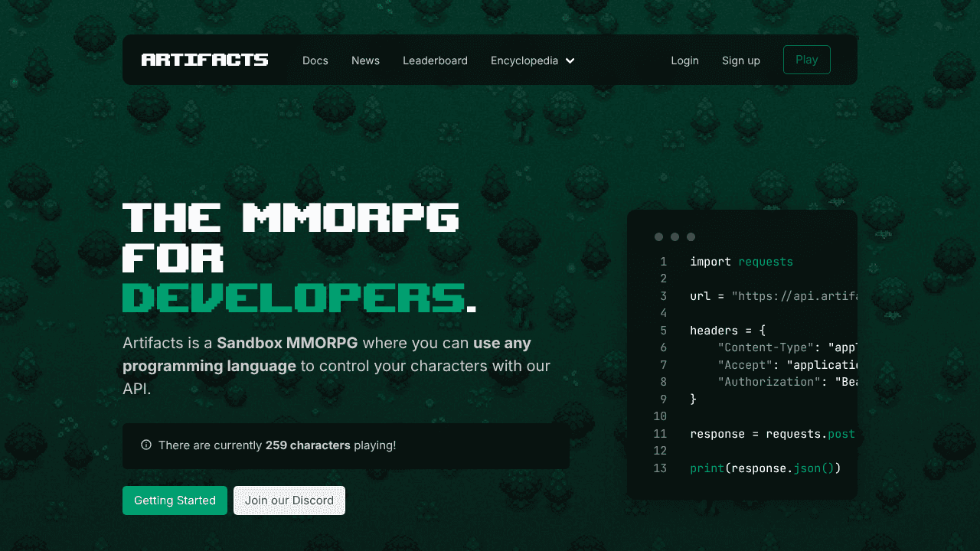Open the Encyclopedia menu item
980x551 pixels.
[524, 60]
